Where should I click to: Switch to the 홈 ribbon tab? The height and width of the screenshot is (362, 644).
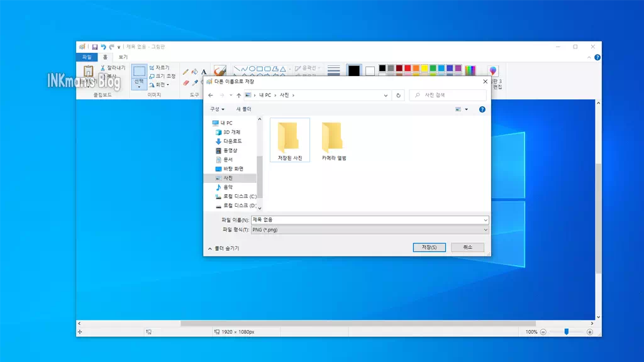(105, 57)
